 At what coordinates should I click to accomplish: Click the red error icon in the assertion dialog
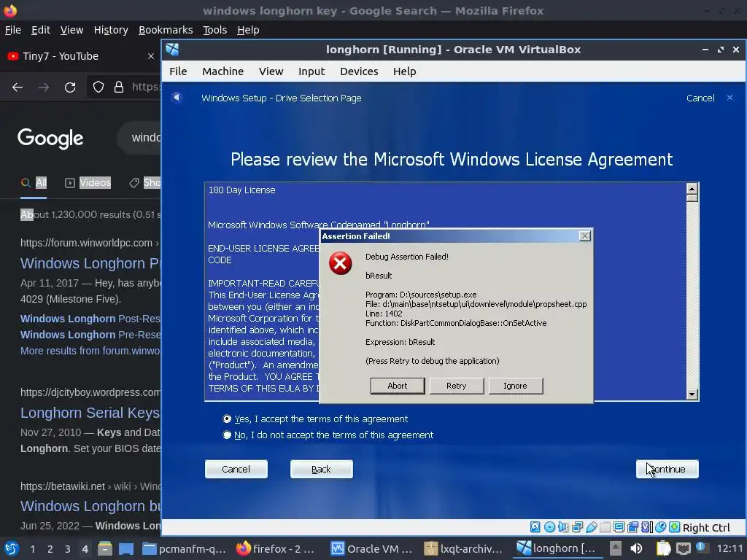340,263
